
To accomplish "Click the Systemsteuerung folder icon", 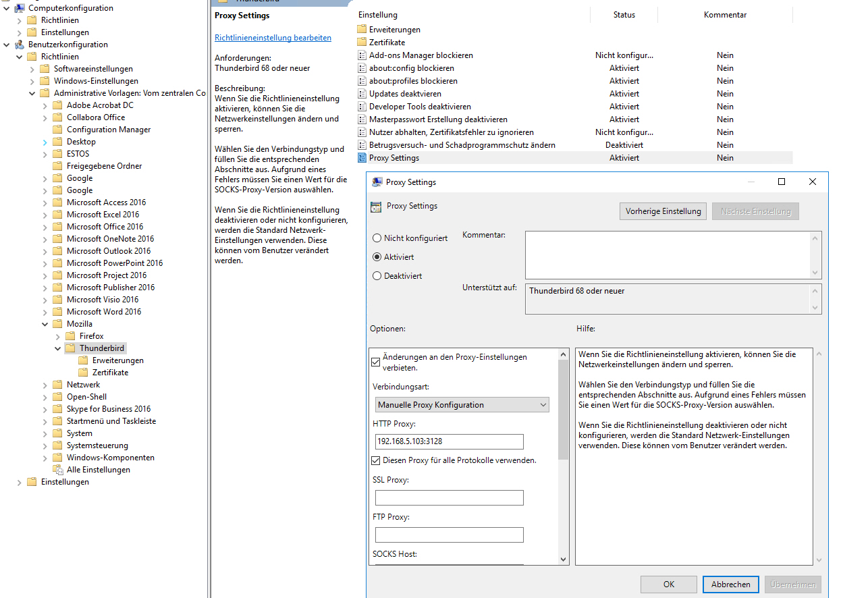I will pyautogui.click(x=57, y=445).
